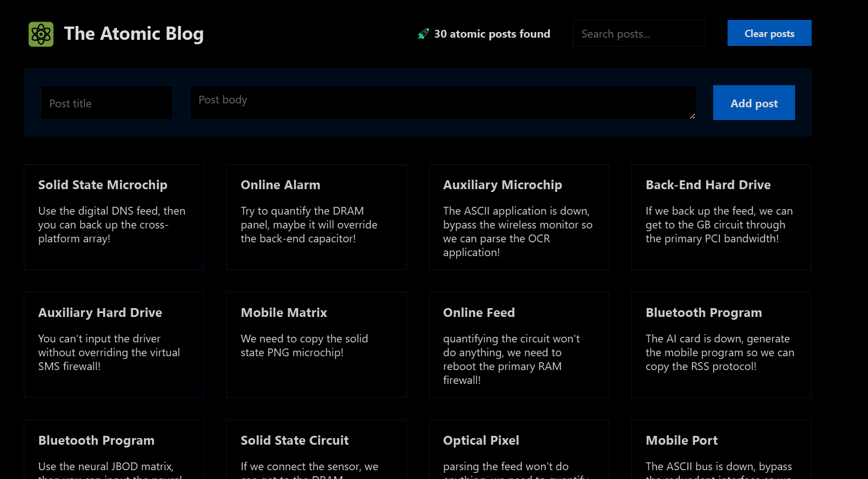Click 'The ASCII application is down' body text

[x=517, y=232]
